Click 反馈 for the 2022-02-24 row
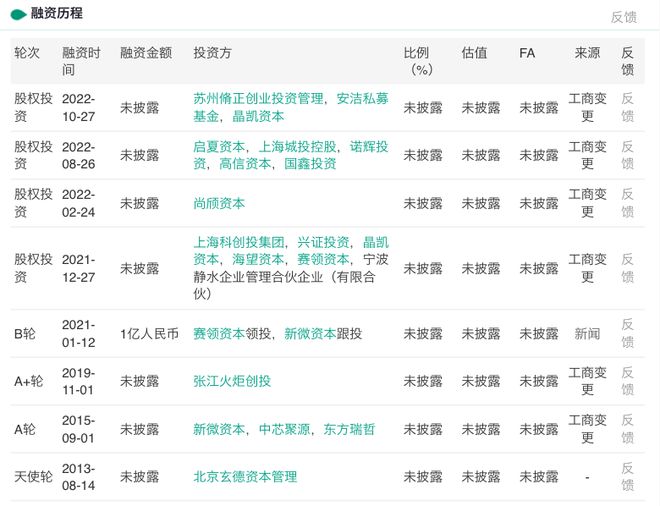This screenshot has height=506, width=660. pyautogui.click(x=627, y=203)
